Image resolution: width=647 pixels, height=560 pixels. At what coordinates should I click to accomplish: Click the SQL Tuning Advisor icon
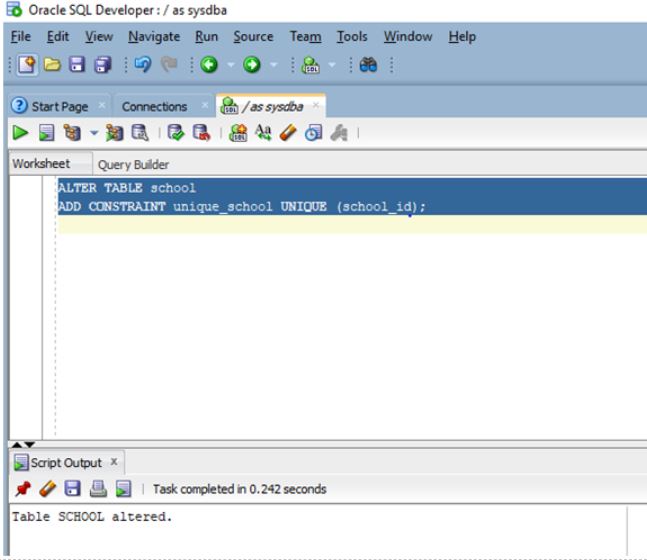[140, 133]
